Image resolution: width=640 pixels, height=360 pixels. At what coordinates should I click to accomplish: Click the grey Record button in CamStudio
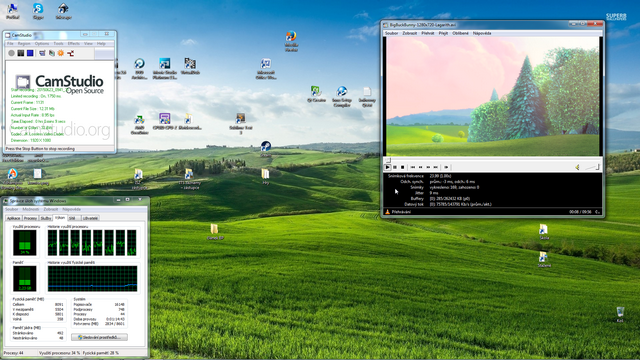[11, 53]
